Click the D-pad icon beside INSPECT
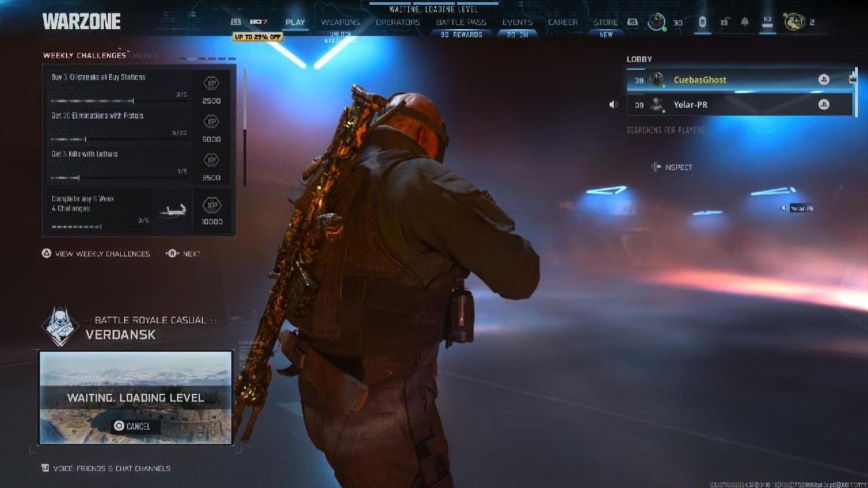Image resolution: width=868 pixels, height=488 pixels. pyautogui.click(x=656, y=167)
